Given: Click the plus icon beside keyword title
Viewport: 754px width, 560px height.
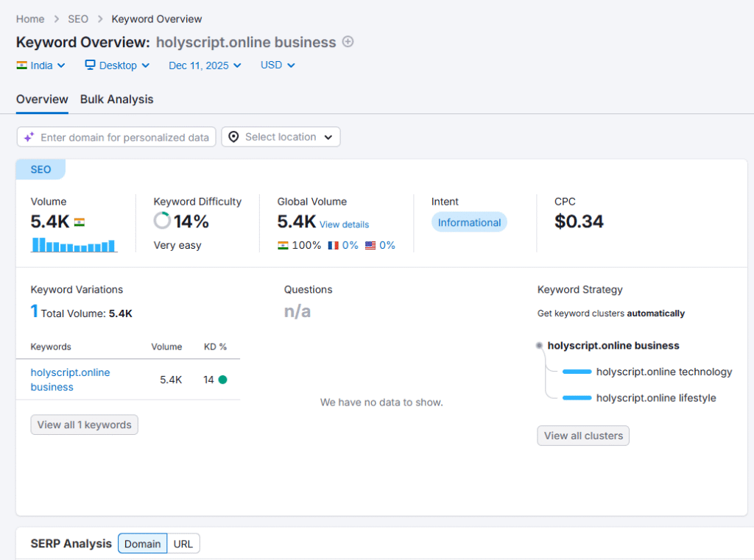Looking at the screenshot, I should [x=348, y=42].
